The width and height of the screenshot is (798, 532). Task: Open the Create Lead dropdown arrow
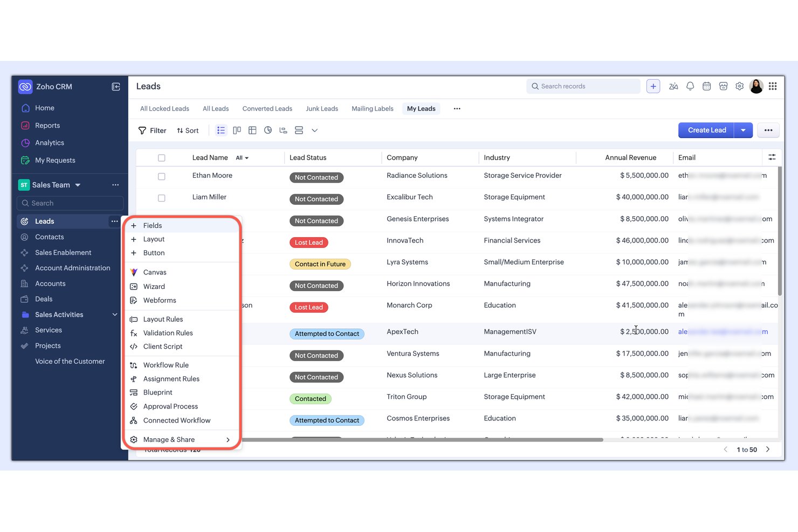point(743,130)
